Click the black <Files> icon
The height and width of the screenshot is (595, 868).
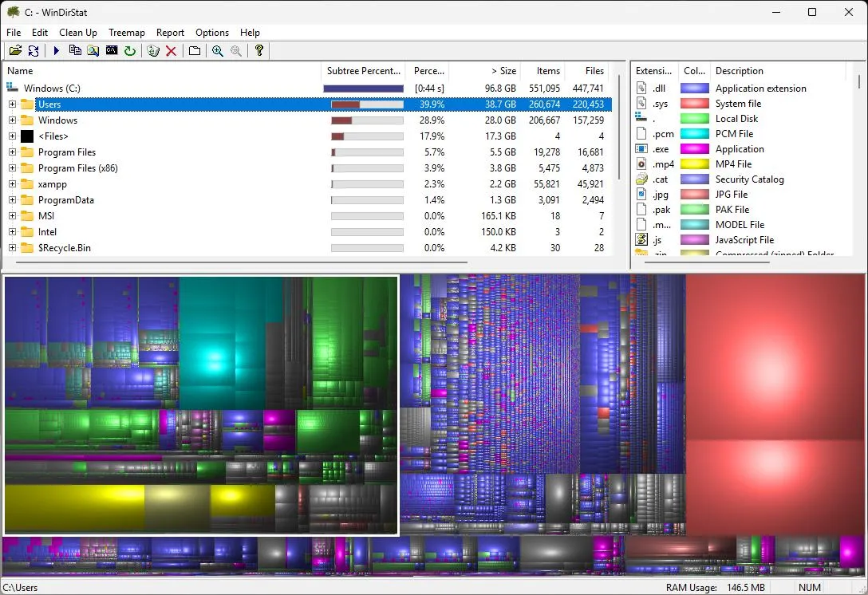pyautogui.click(x=27, y=136)
